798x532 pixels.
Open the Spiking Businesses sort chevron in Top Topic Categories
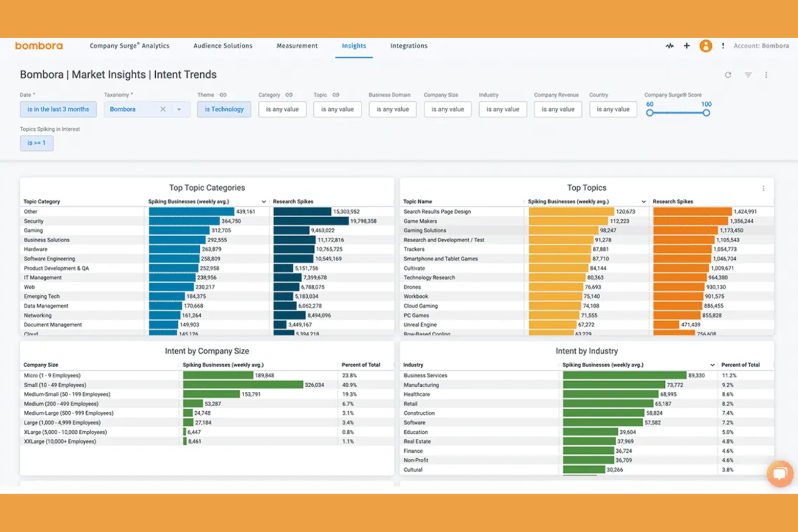coord(264,201)
